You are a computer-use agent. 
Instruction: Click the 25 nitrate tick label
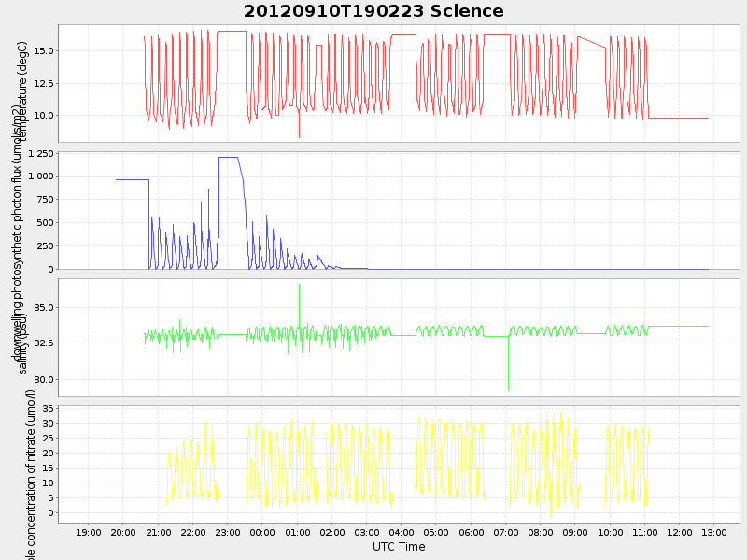click(x=49, y=438)
